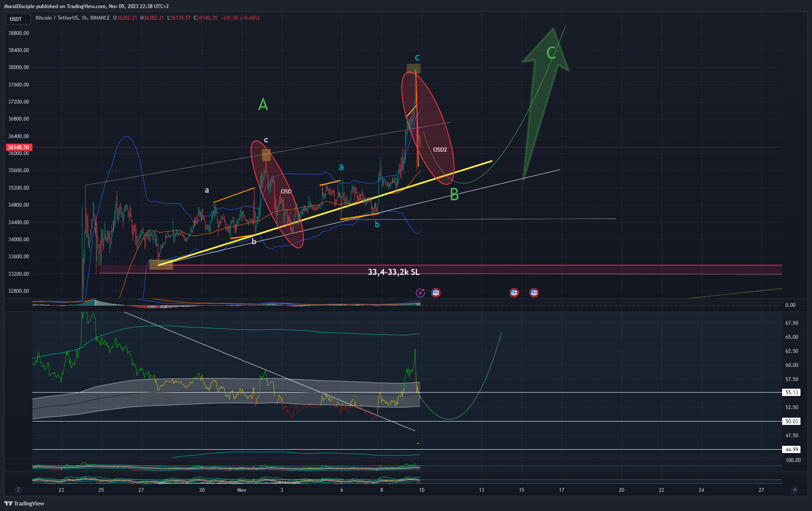Click the Z timezone button at bottom left
The image size is (812, 511).
coord(18,490)
